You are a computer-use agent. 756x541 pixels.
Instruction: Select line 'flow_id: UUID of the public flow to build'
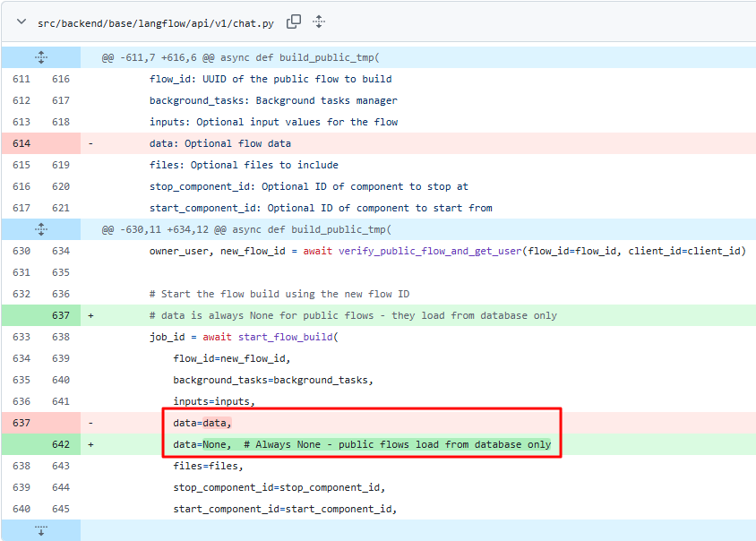pos(271,79)
